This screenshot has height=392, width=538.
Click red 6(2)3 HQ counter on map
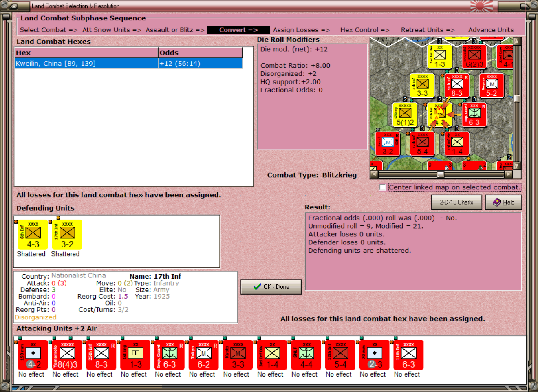tap(474, 56)
